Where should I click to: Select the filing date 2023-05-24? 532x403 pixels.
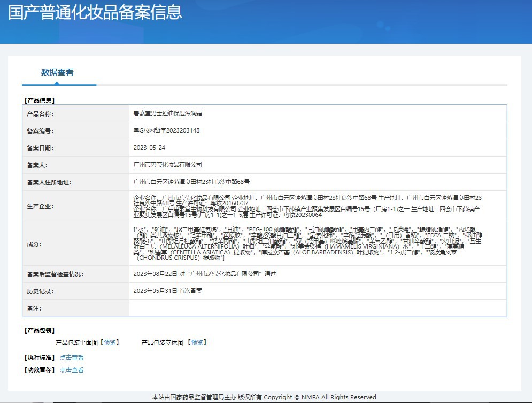pyautogui.click(x=149, y=148)
